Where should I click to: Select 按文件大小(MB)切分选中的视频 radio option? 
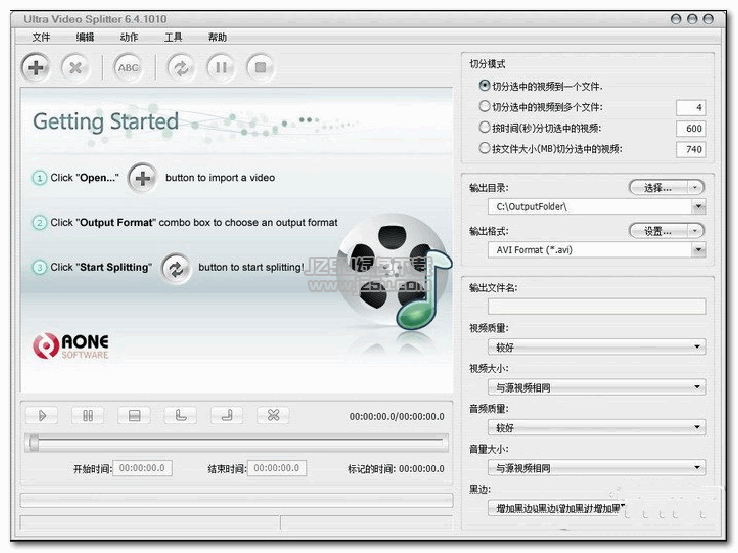pyautogui.click(x=485, y=149)
